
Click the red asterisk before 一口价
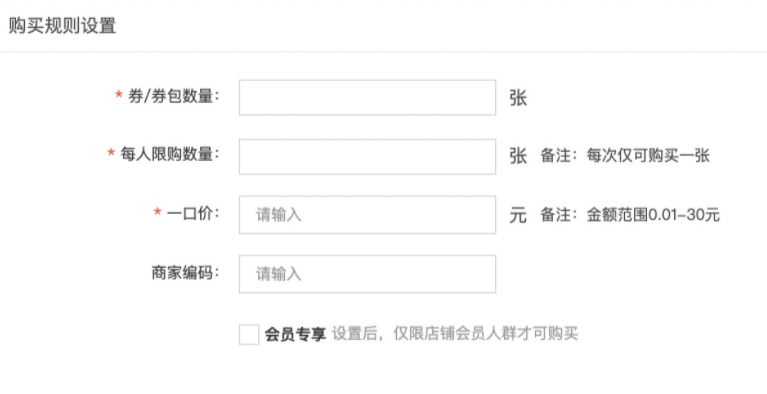click(x=157, y=212)
